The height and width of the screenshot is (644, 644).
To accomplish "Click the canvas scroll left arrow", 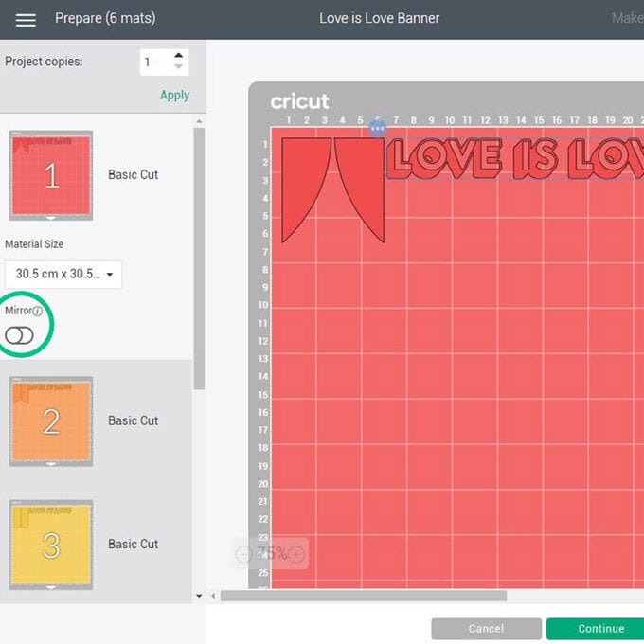I will [x=213, y=596].
